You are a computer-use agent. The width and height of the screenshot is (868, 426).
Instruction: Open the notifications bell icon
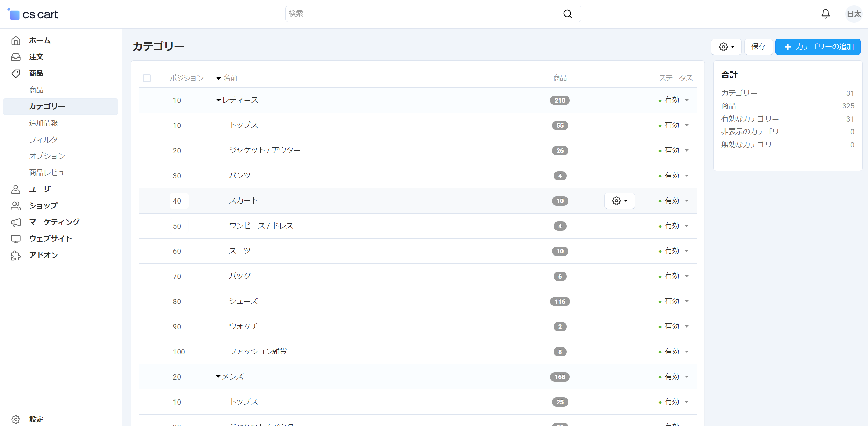[825, 14]
